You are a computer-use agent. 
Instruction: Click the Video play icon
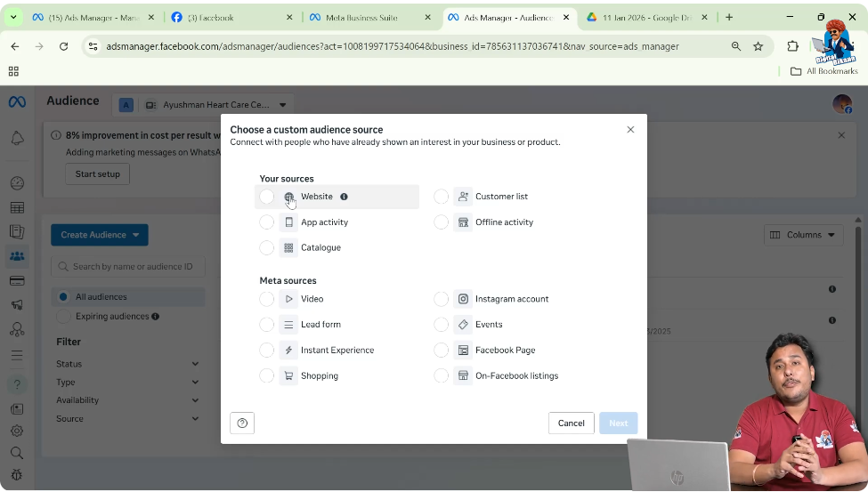(288, 299)
